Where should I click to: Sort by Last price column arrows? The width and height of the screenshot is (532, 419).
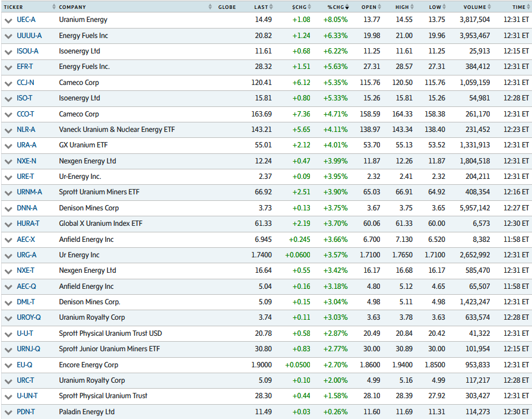pos(271,7)
